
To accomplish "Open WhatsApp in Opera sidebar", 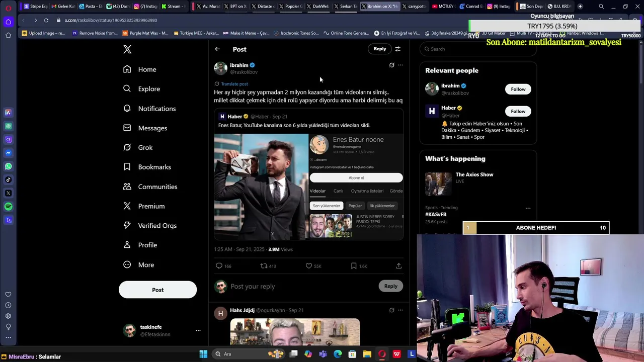I will 8,166.
